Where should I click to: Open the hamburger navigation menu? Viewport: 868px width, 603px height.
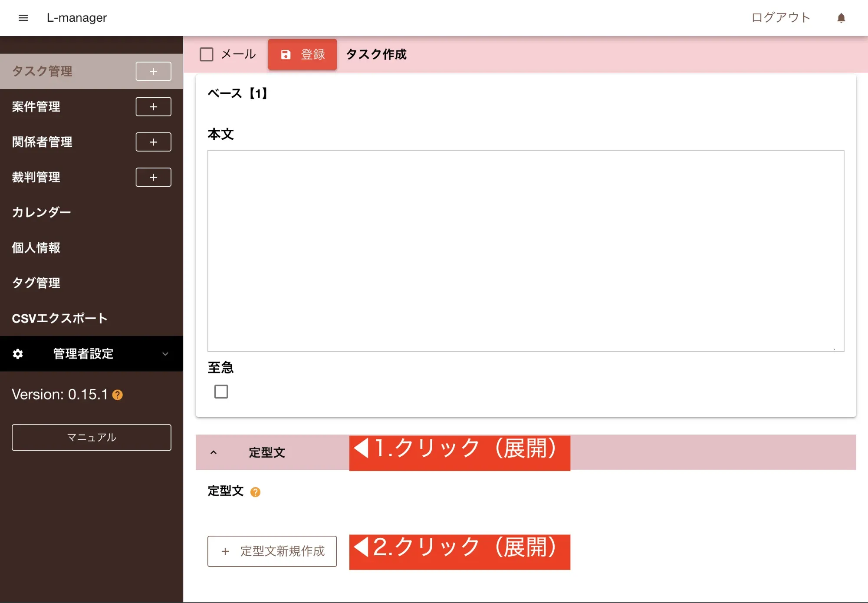(x=23, y=18)
